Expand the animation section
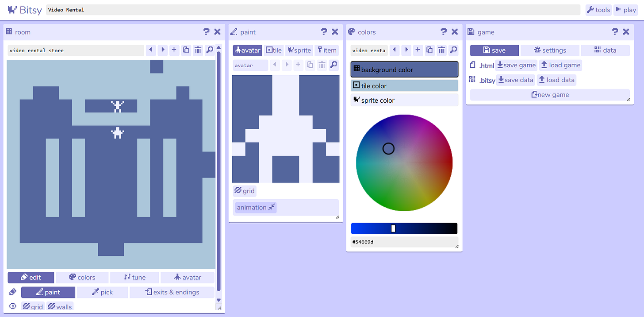This screenshot has width=644, height=317. pos(256,207)
